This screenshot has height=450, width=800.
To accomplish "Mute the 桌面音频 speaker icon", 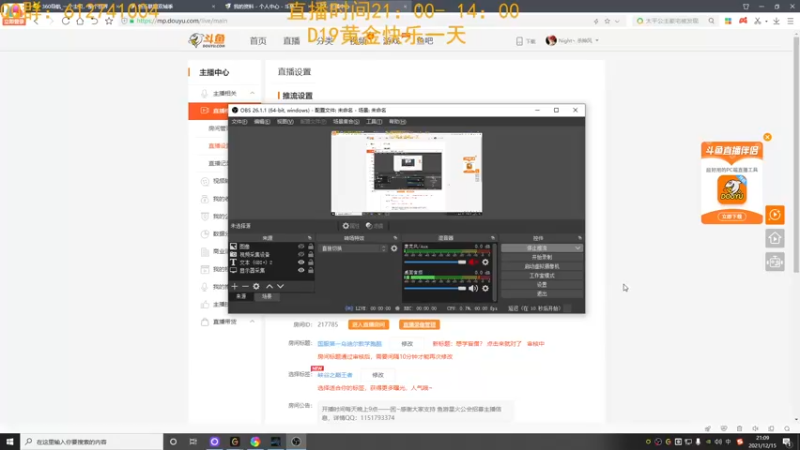I will coord(473,288).
